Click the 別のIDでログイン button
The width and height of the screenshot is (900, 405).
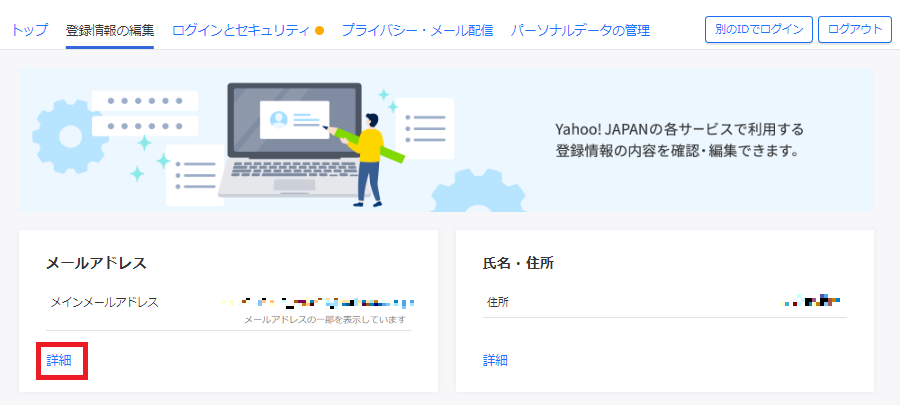click(x=758, y=29)
